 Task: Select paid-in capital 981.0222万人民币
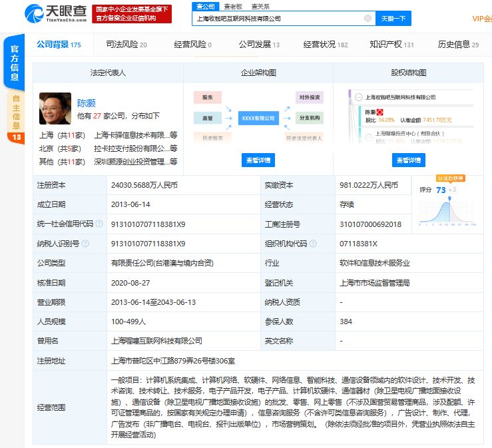click(x=369, y=185)
